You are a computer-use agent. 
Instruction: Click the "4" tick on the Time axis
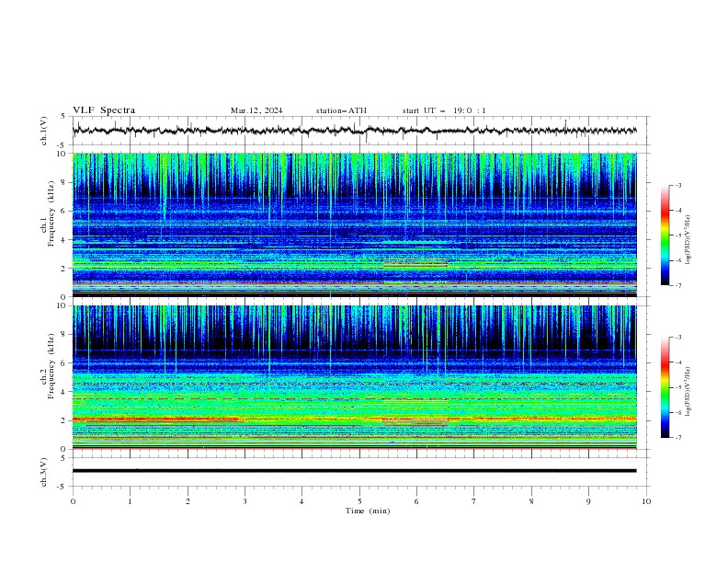click(301, 501)
